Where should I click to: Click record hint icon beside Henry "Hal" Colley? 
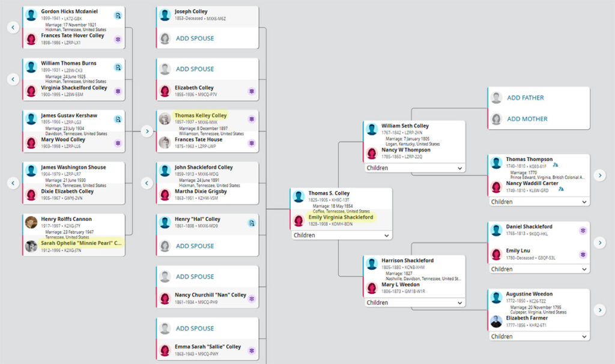pos(252,223)
